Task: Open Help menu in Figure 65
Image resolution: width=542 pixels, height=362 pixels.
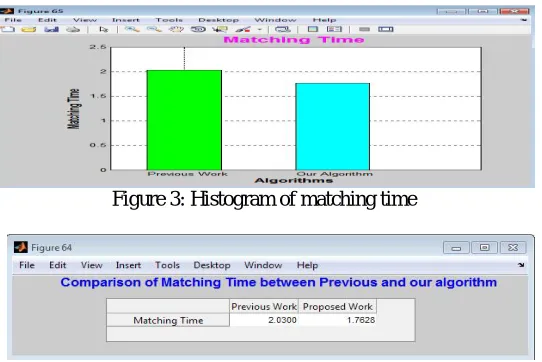Action: tap(325, 20)
